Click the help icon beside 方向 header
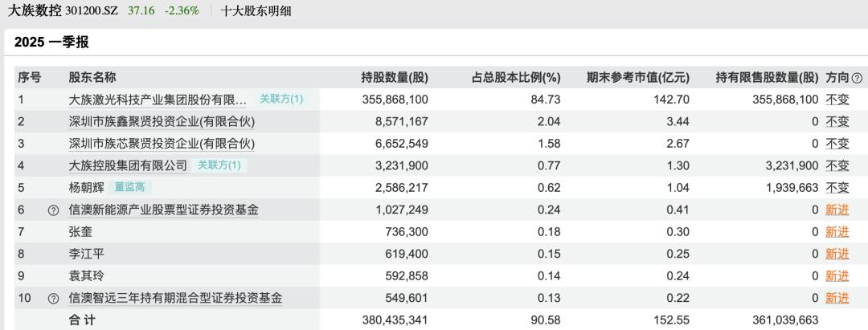The height and width of the screenshot is (330, 868). 857,78
